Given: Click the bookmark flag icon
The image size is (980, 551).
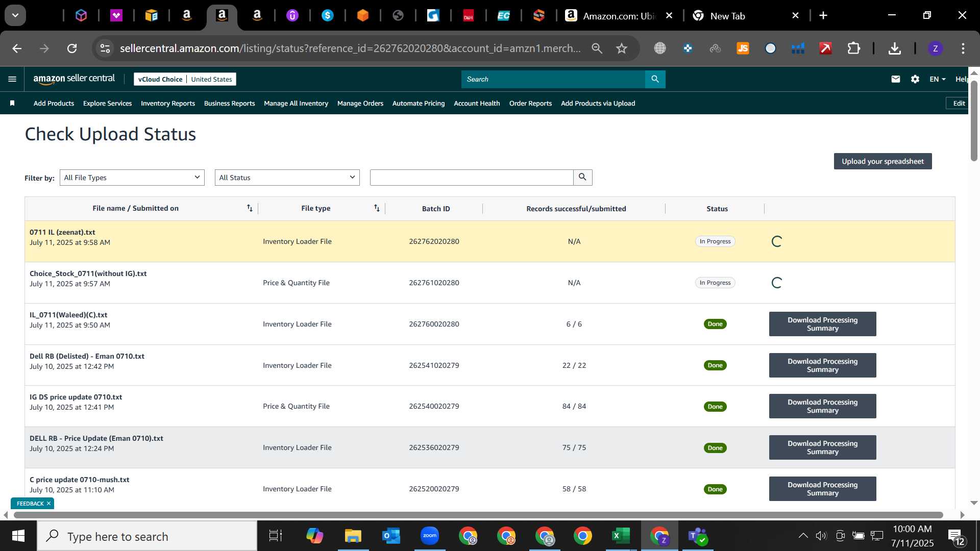Looking at the screenshot, I should (12, 103).
